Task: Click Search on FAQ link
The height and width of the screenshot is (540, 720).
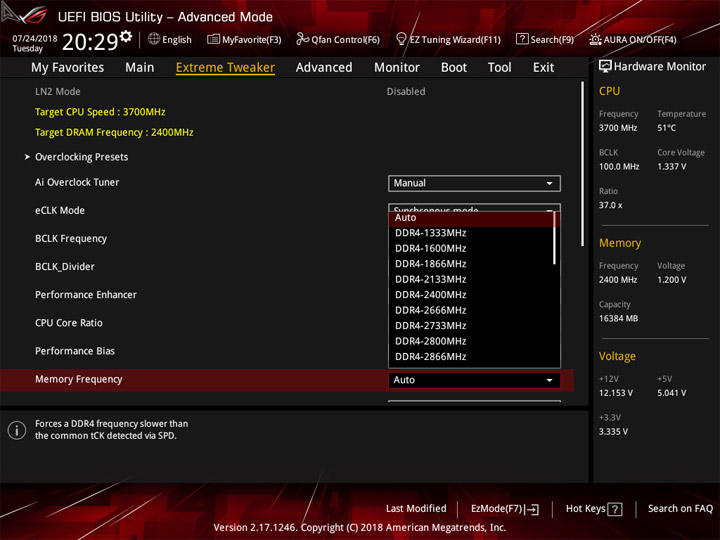Action: pyautogui.click(x=681, y=509)
